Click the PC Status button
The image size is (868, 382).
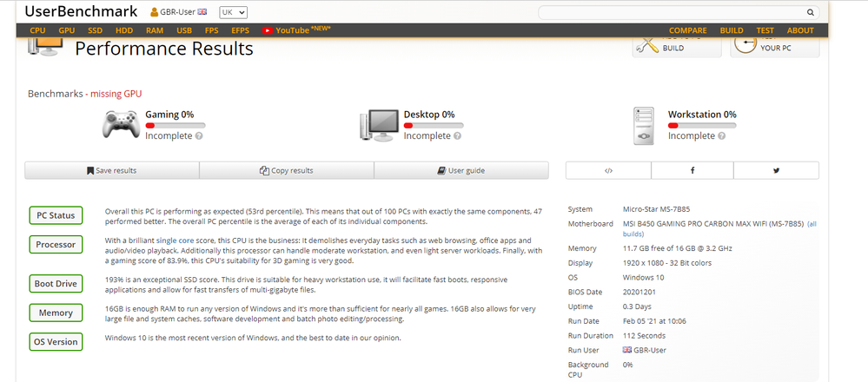[x=56, y=215]
